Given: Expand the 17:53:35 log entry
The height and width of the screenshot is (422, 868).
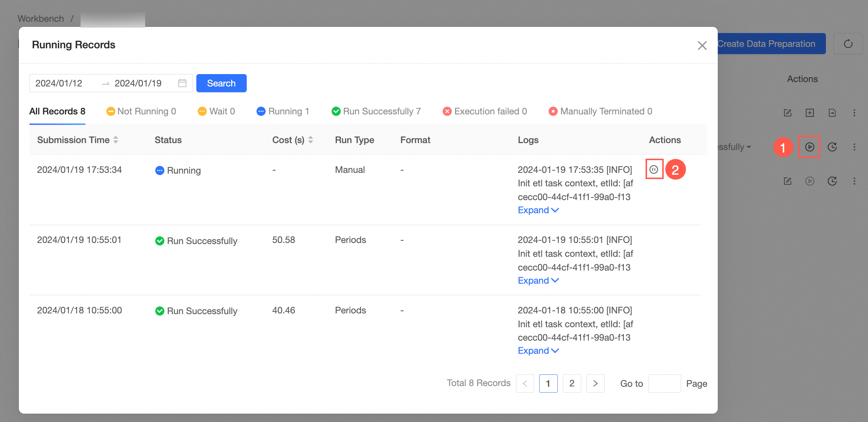Looking at the screenshot, I should pos(538,210).
